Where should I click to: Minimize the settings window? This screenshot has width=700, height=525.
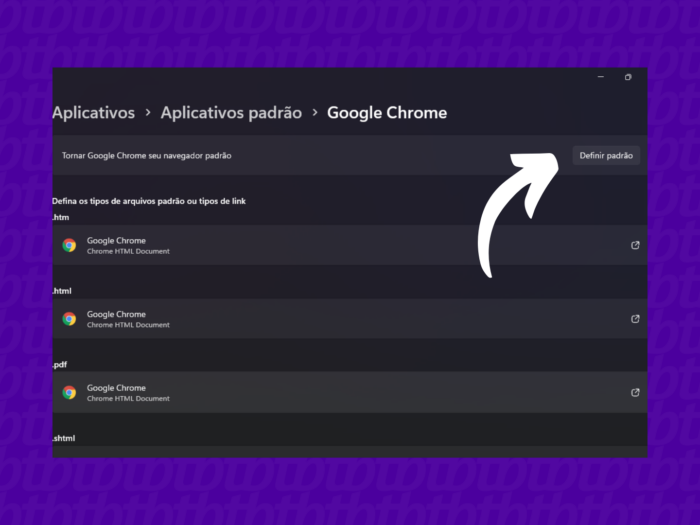pyautogui.click(x=601, y=77)
